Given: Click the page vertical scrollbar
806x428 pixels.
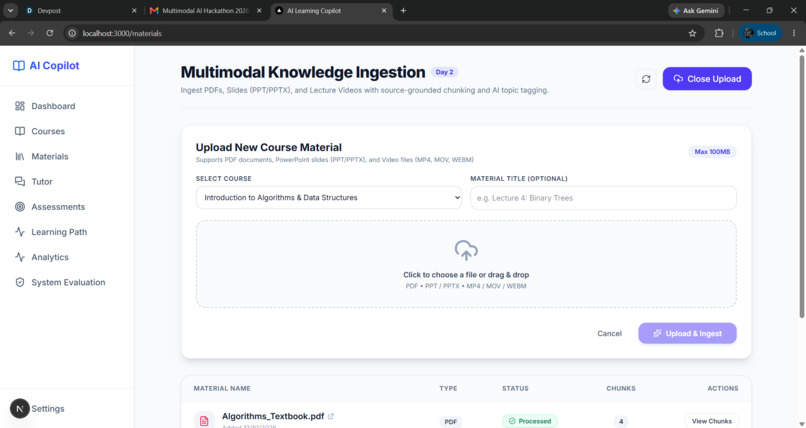Looking at the screenshot, I should point(801,185).
